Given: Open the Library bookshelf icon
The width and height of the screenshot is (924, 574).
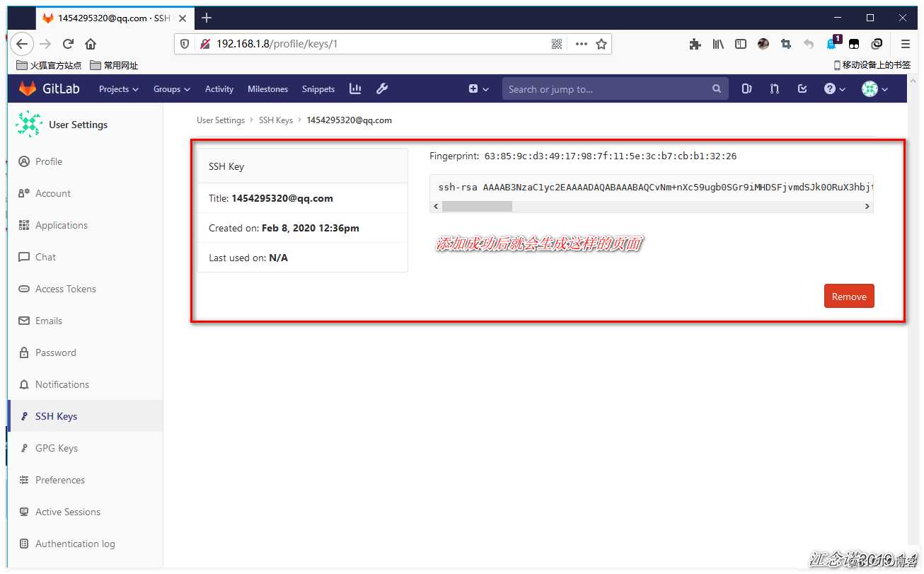Looking at the screenshot, I should (718, 44).
